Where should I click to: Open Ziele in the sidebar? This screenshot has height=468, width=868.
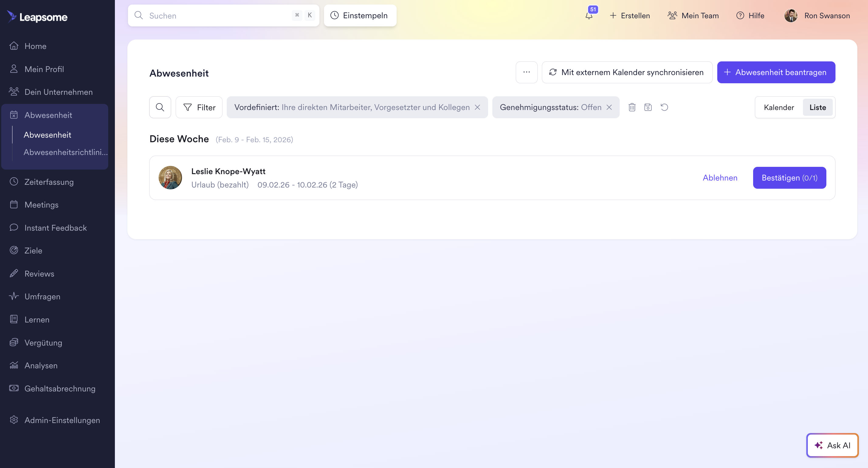tap(33, 250)
